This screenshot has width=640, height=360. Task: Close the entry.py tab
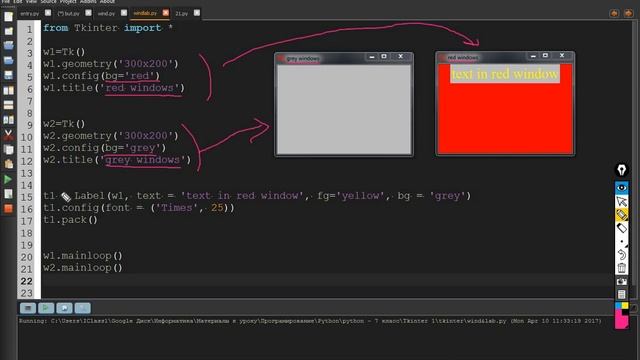48,13
